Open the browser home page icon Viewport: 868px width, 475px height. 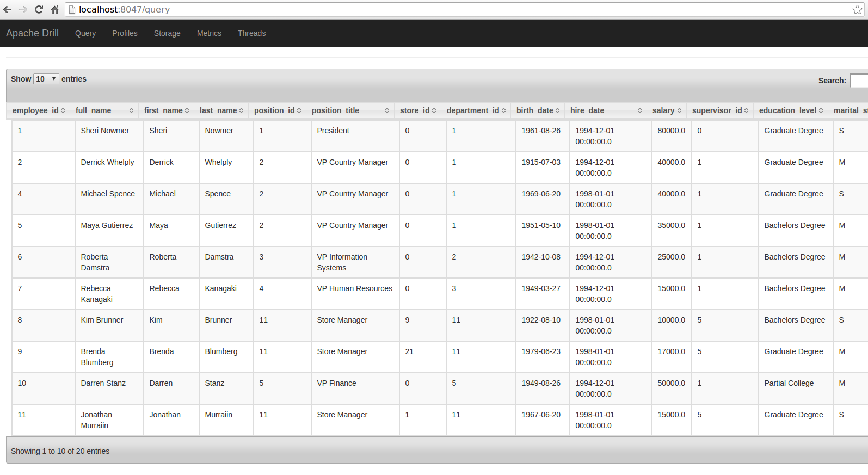(x=54, y=9)
